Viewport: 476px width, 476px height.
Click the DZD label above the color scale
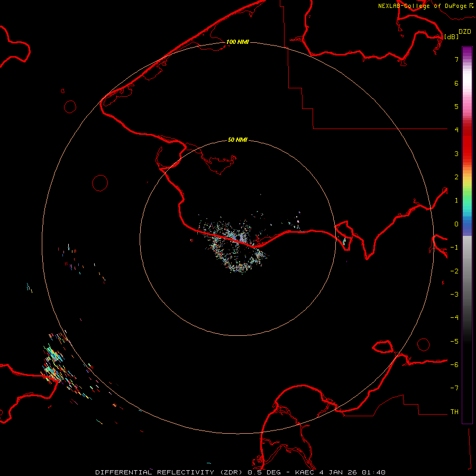tap(465, 32)
